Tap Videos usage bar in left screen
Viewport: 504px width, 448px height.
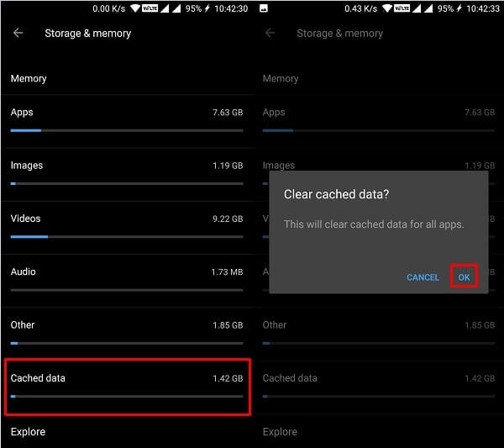tap(127, 237)
